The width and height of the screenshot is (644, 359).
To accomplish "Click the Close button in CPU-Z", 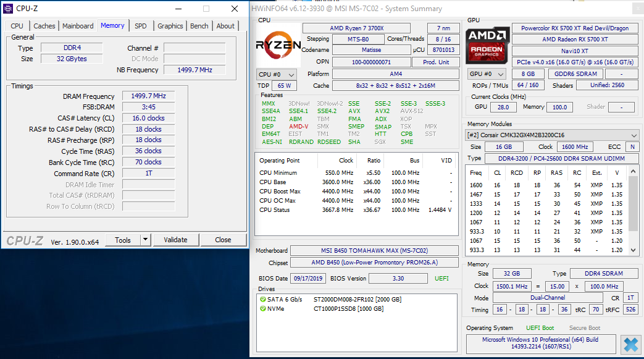I will pyautogui.click(x=223, y=240).
